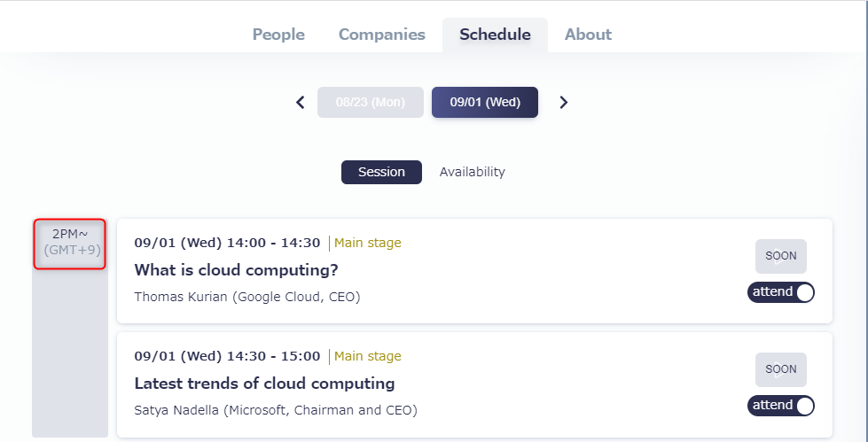Select the 08/23 (Mon) date button
Image resolution: width=868 pixels, height=442 pixels.
371,103
